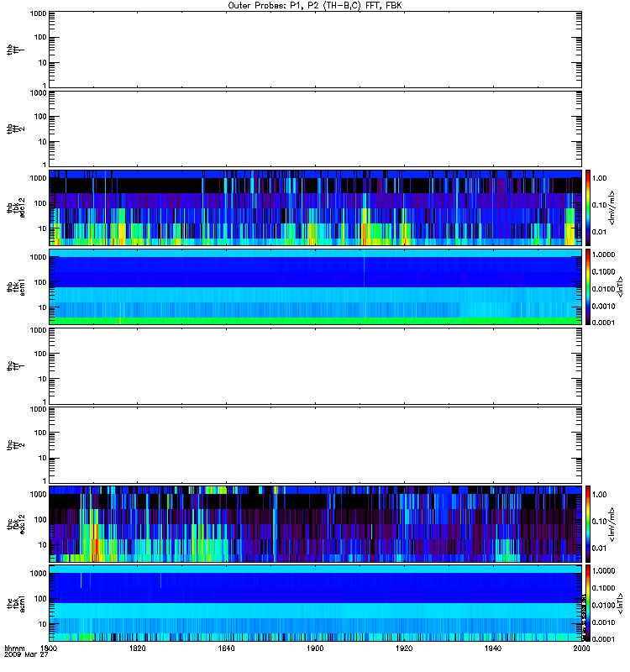Click the 'thc fbk edc12' y-axis title

[x=16, y=523]
